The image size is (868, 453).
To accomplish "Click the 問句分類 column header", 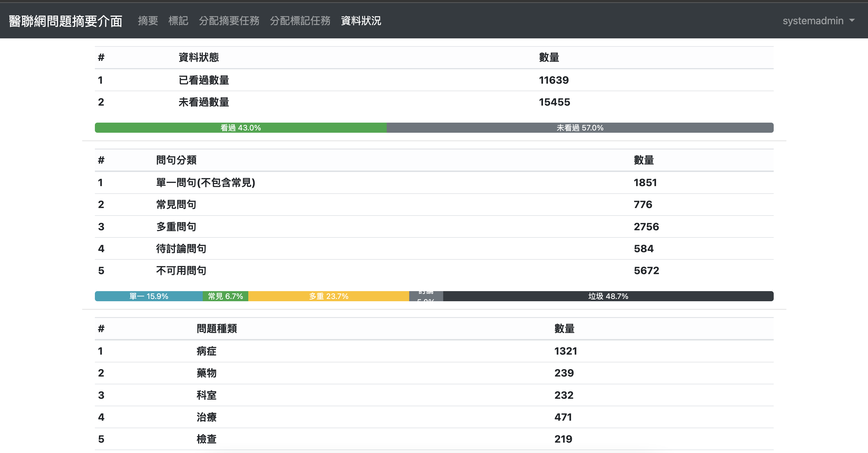I will pyautogui.click(x=176, y=160).
